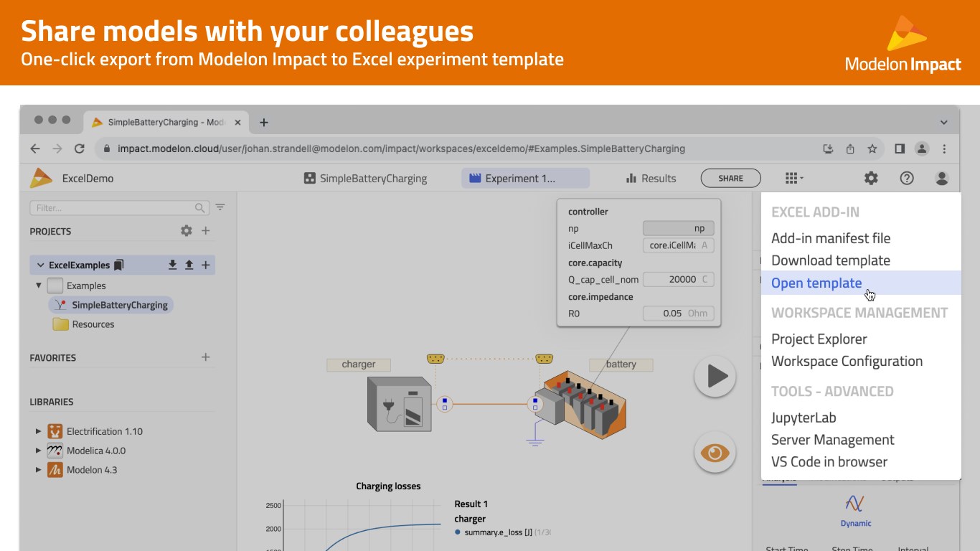This screenshot has height=551, width=980.
Task: Open the browser profile avatar
Action: [922, 149]
